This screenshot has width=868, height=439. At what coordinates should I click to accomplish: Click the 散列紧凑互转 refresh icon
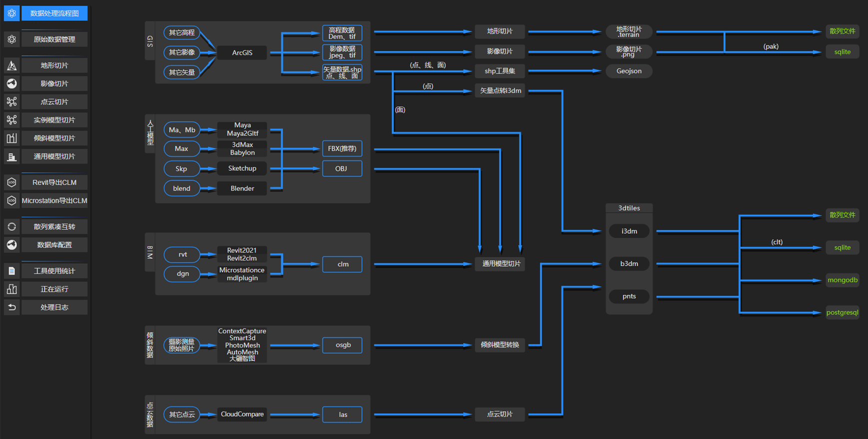coord(11,227)
